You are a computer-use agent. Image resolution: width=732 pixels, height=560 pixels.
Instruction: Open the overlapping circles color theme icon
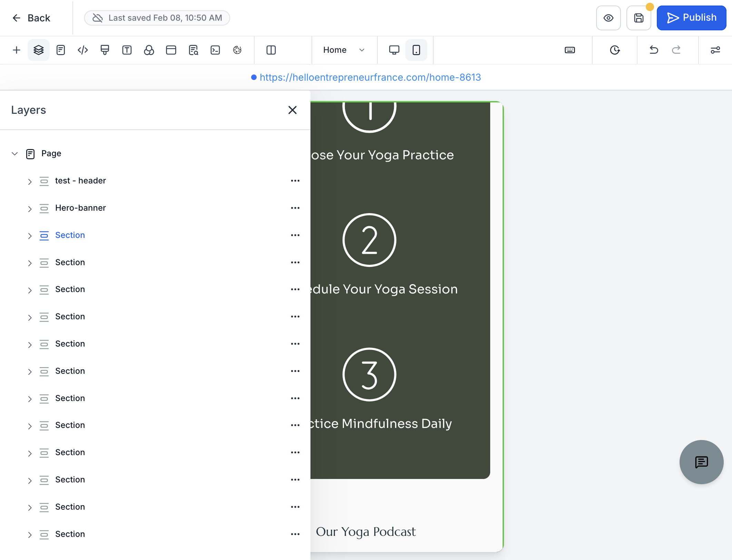[x=149, y=50]
